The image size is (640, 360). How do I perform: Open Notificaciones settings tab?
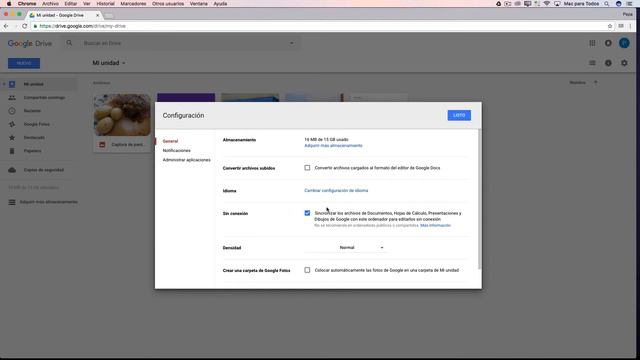(x=176, y=151)
